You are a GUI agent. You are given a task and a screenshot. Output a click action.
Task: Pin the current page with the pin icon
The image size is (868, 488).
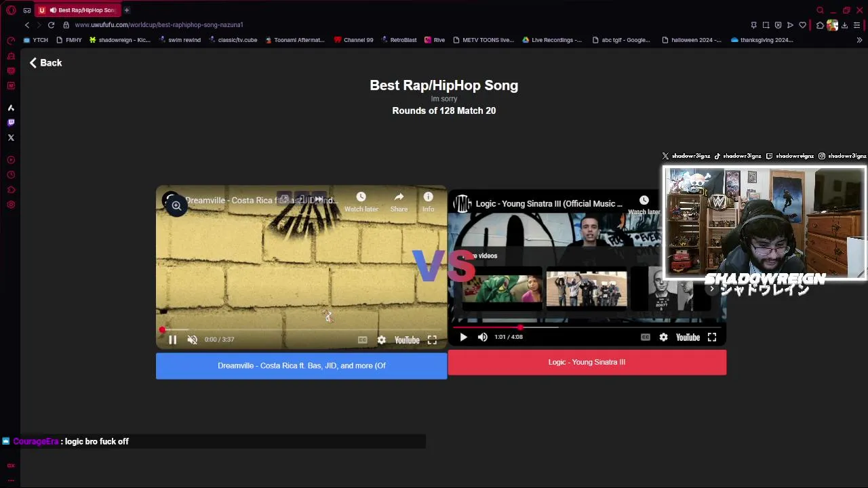[753, 25]
